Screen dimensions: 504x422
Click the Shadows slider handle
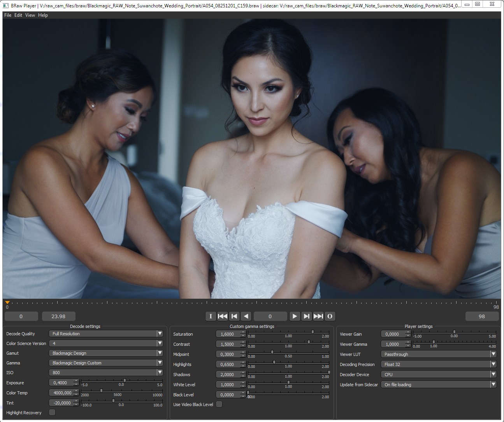(329, 372)
